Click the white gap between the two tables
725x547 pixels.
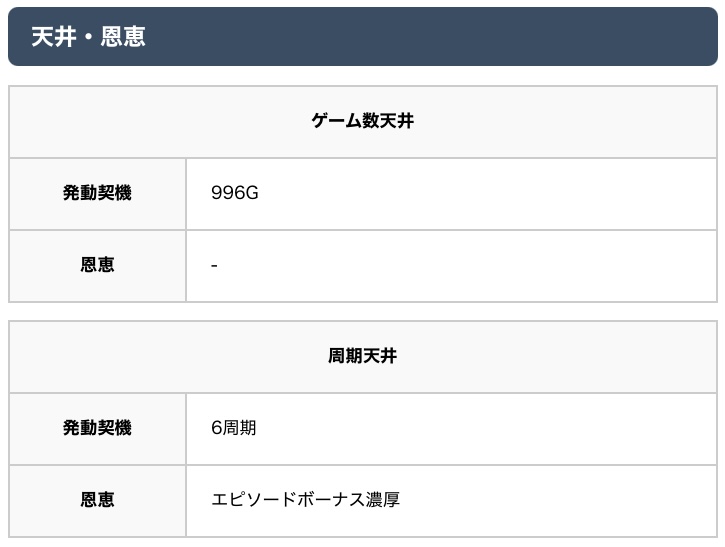click(362, 311)
